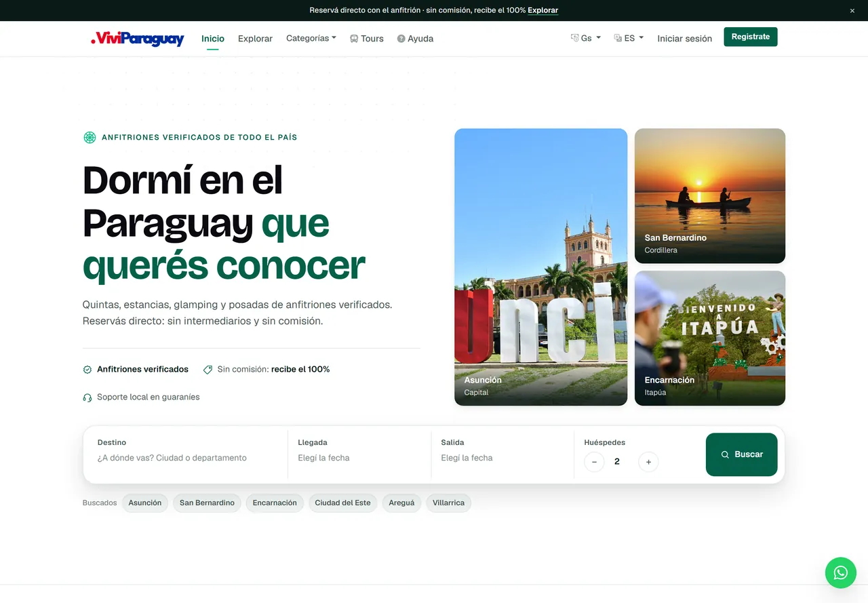Viewport: 868px width, 603px height.
Task: Click the verified badge beside Anfitriones verificados
Action: pos(87,370)
